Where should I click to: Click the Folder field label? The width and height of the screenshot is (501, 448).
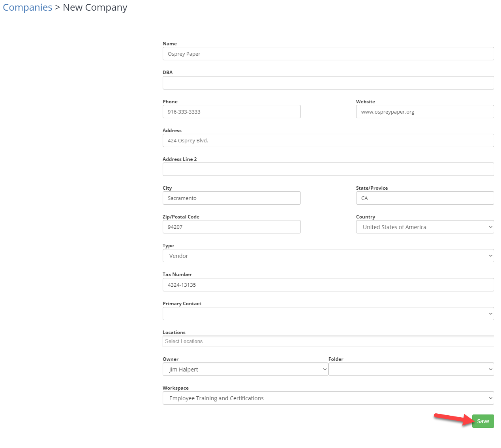[336, 359]
